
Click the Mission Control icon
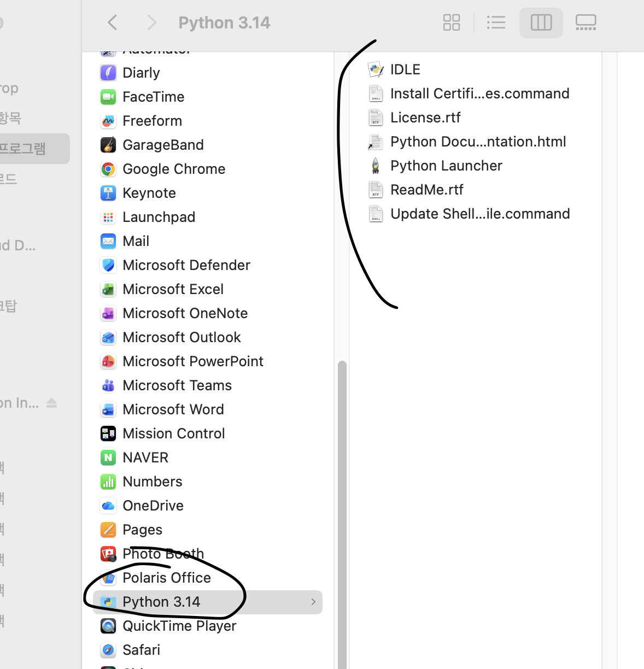[x=108, y=433]
